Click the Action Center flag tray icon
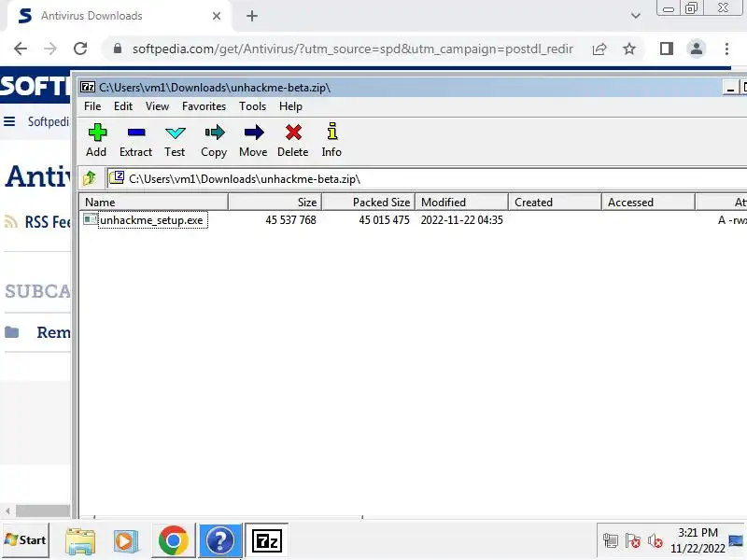 tap(633, 541)
